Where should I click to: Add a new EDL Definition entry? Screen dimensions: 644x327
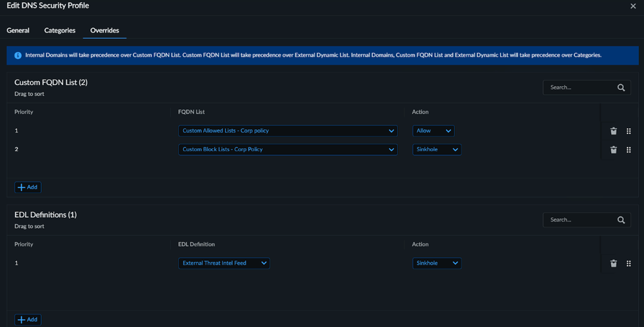click(x=28, y=319)
